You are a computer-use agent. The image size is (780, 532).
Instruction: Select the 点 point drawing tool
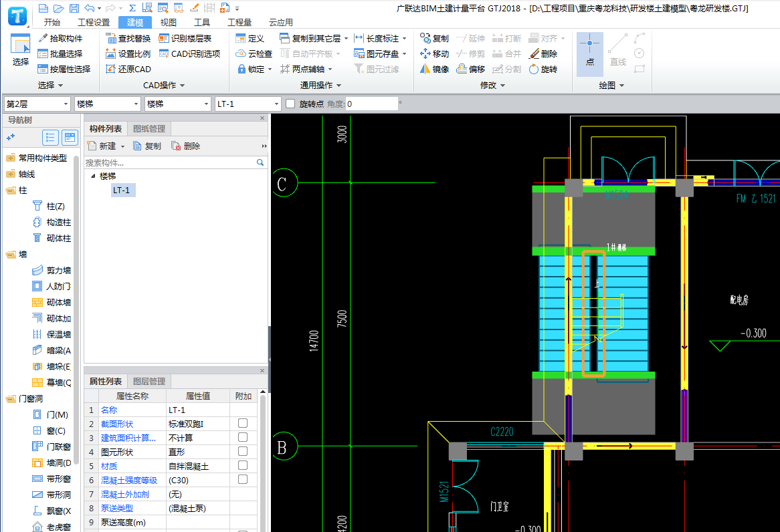coord(589,53)
